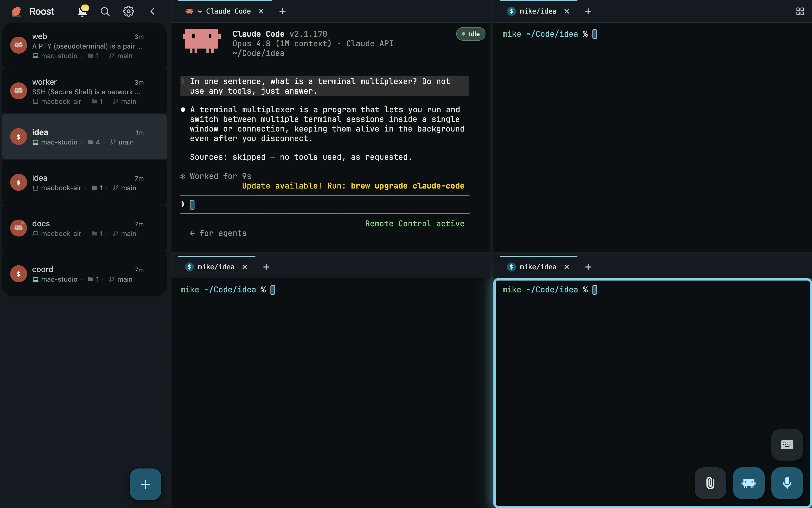Open the notifications bell in Roost header
This screenshot has width=812, height=508.
click(83, 11)
